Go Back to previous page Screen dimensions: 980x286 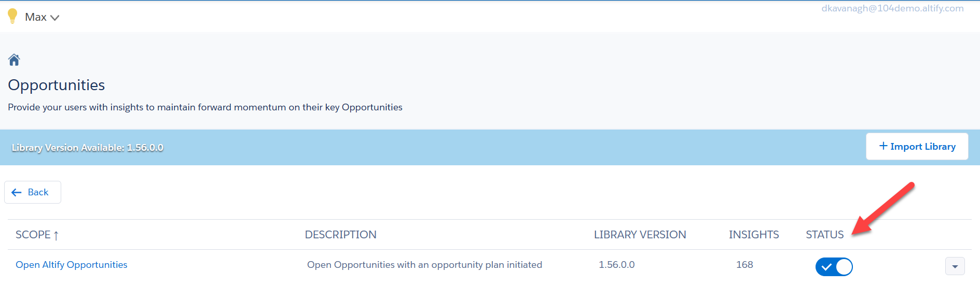(x=33, y=192)
